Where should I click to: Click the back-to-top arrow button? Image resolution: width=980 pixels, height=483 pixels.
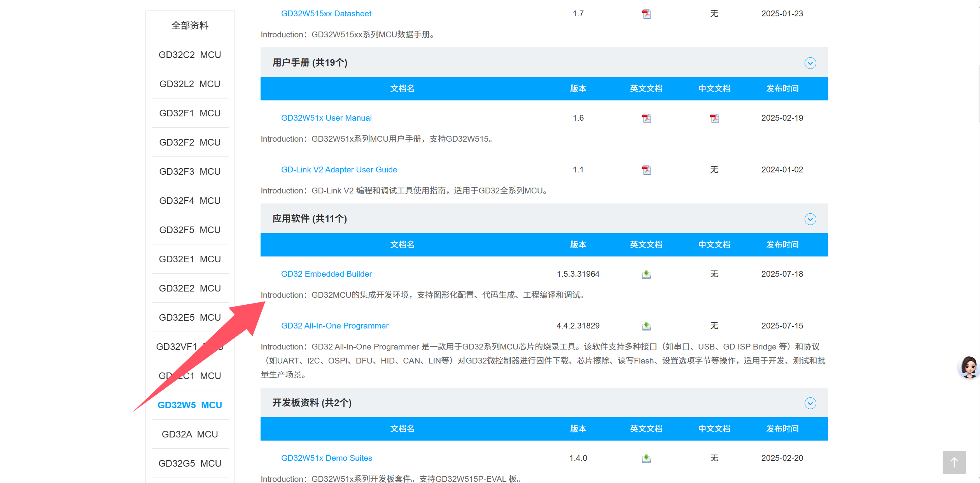(x=954, y=462)
